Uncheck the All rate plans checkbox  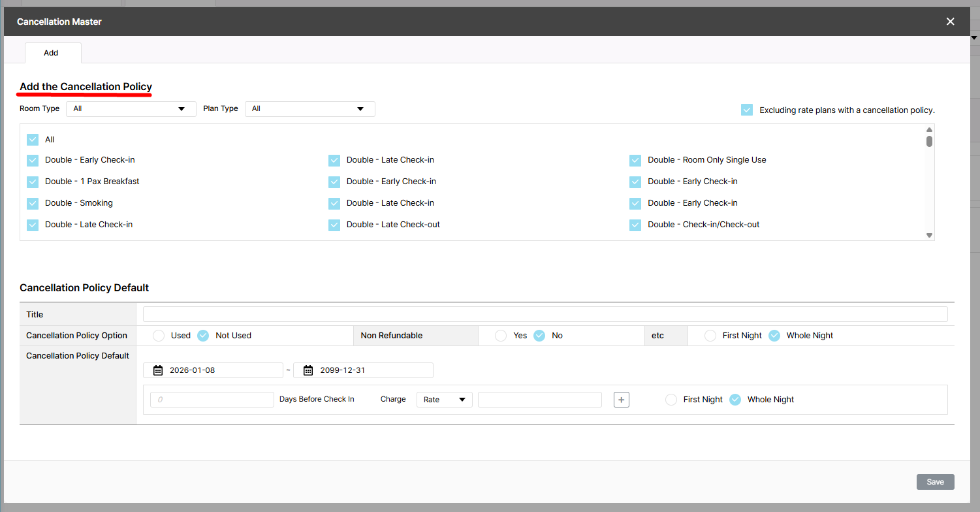[33, 140]
